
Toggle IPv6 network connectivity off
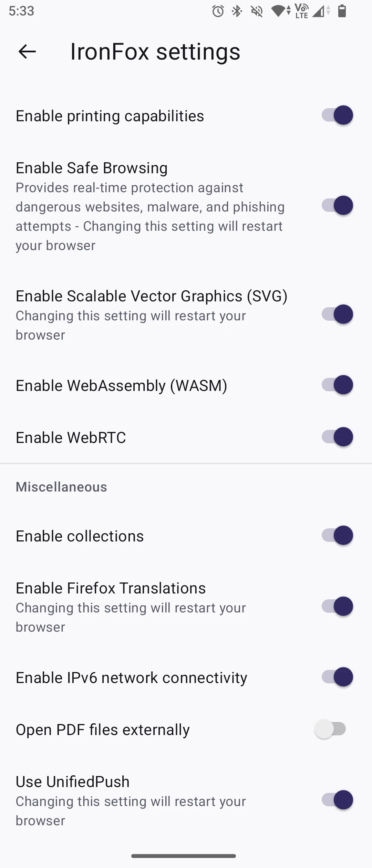337,677
